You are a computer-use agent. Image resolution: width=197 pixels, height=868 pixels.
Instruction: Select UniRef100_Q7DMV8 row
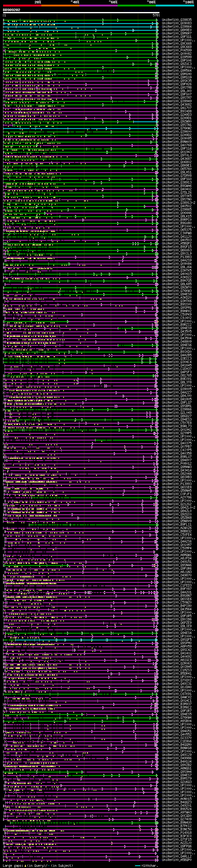coord(177,176)
